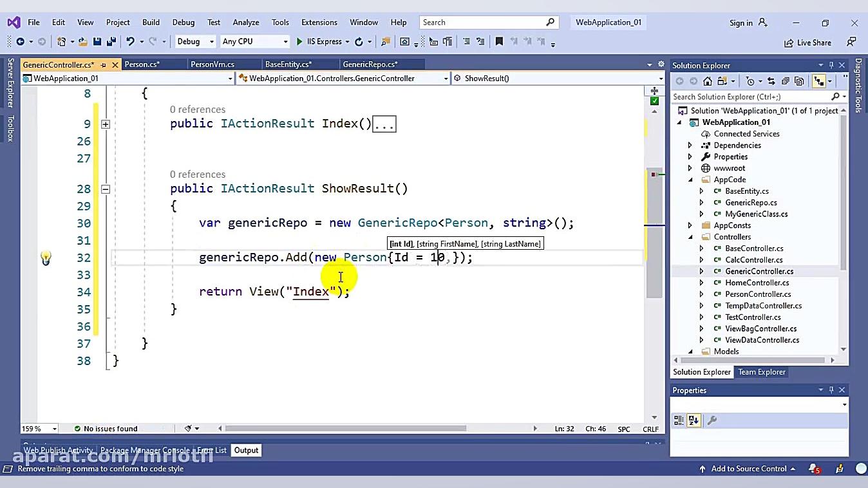This screenshot has width=868, height=488.
Task: Expand the collapsed Index() method outline
Action: [x=106, y=124]
